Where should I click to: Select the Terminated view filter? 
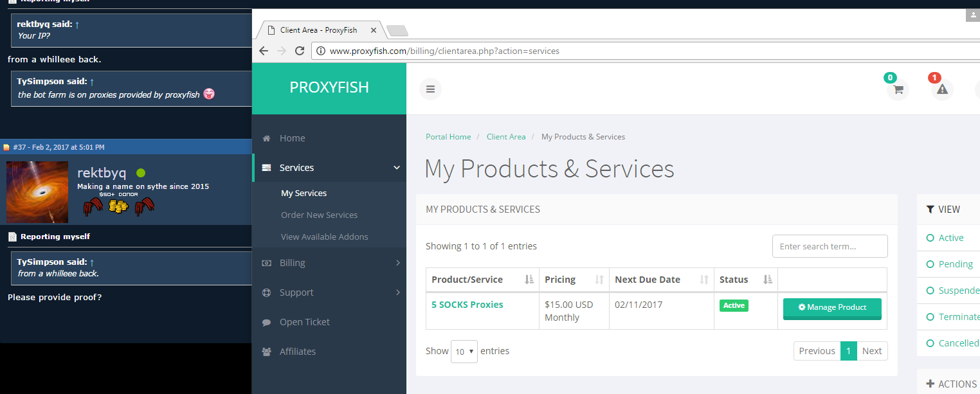[x=952, y=317]
